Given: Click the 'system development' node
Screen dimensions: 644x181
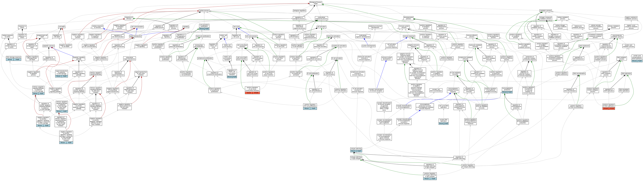Looking at the screenshot, I should click(x=369, y=46).
